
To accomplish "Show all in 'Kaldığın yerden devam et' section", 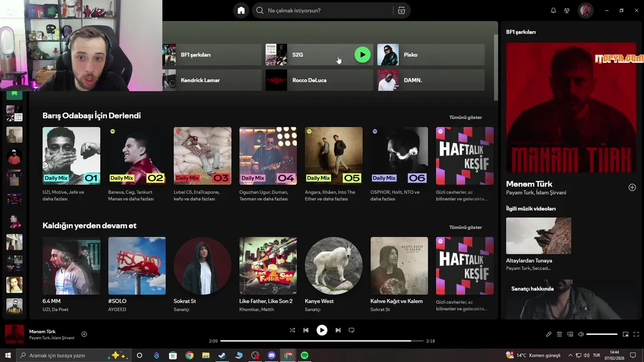I will (x=465, y=227).
